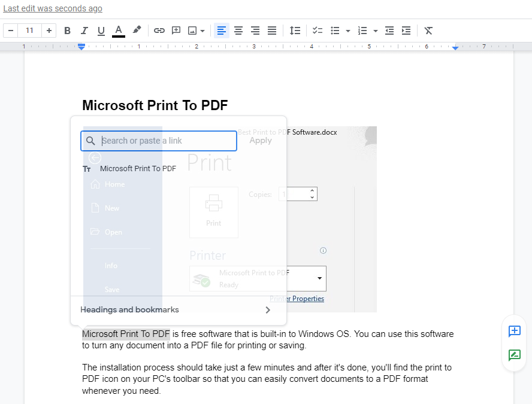
Task: Open the editing suggestion icon on the right margin
Action: click(x=514, y=355)
